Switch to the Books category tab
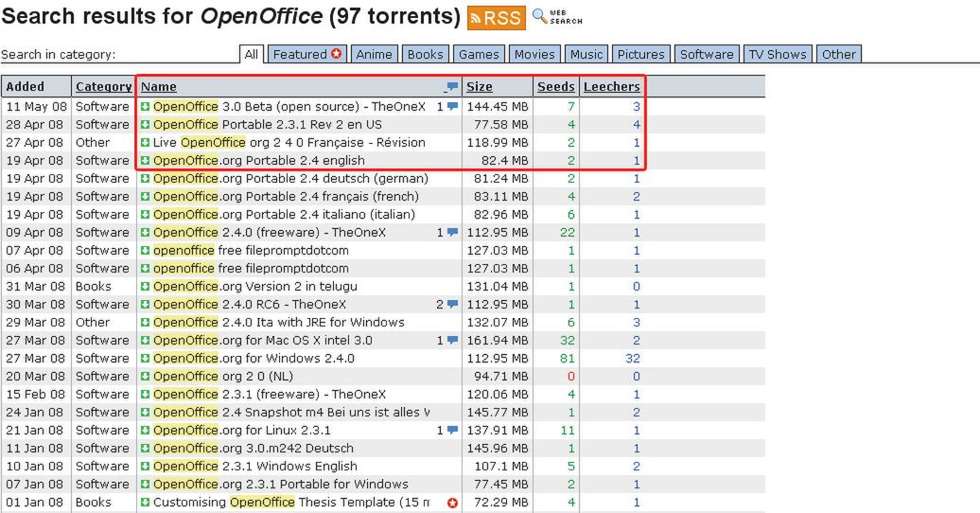The width and height of the screenshot is (980, 513). click(425, 55)
